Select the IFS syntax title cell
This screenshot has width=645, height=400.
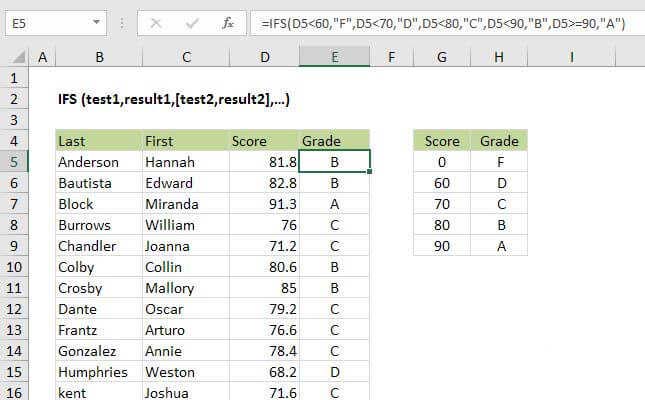pos(175,99)
